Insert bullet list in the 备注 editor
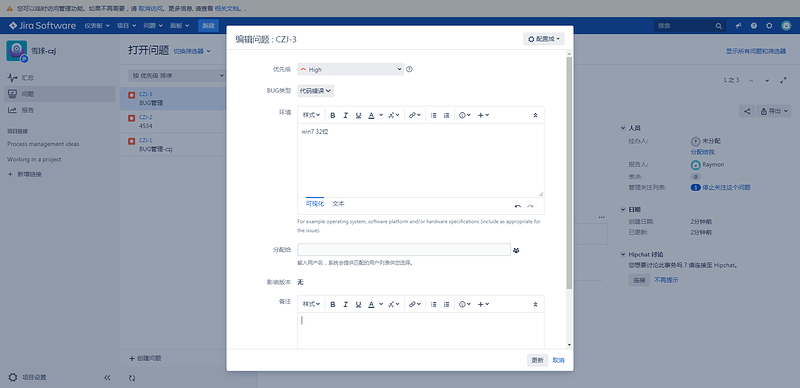This screenshot has height=388, width=800. (x=434, y=304)
